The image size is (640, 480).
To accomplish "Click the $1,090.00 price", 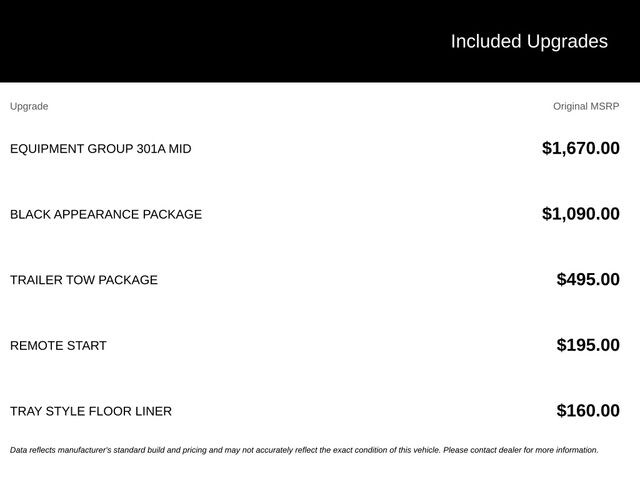I will coord(580,214).
